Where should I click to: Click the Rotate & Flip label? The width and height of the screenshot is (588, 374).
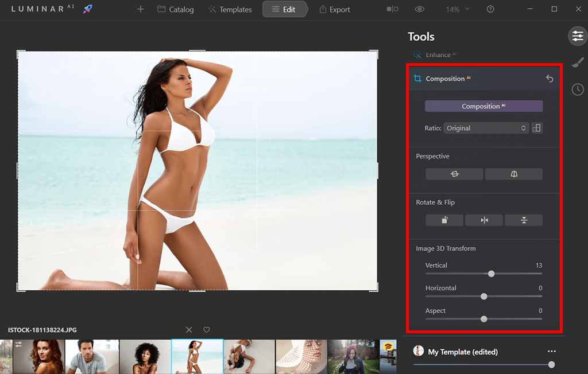coord(435,202)
